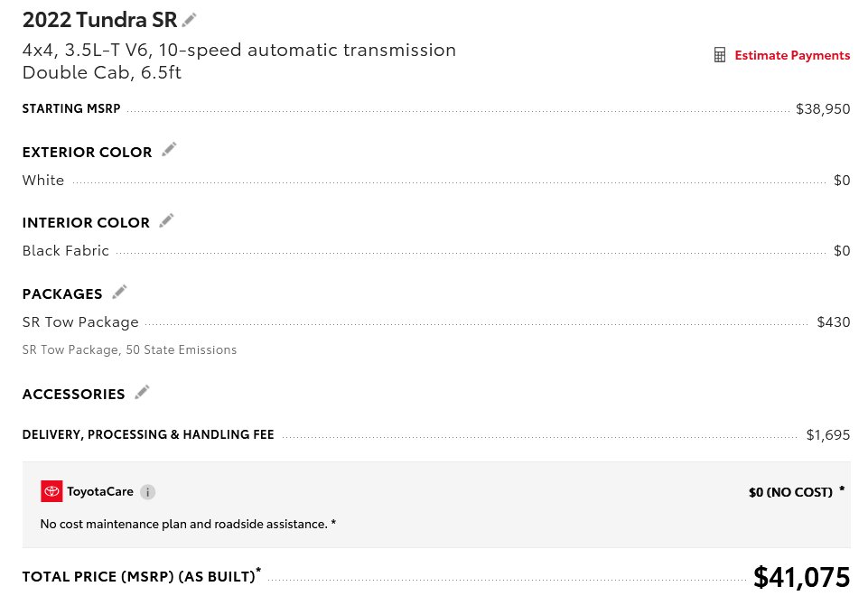The width and height of the screenshot is (868, 605).
Task: Click the calculator icon
Action: (720, 55)
